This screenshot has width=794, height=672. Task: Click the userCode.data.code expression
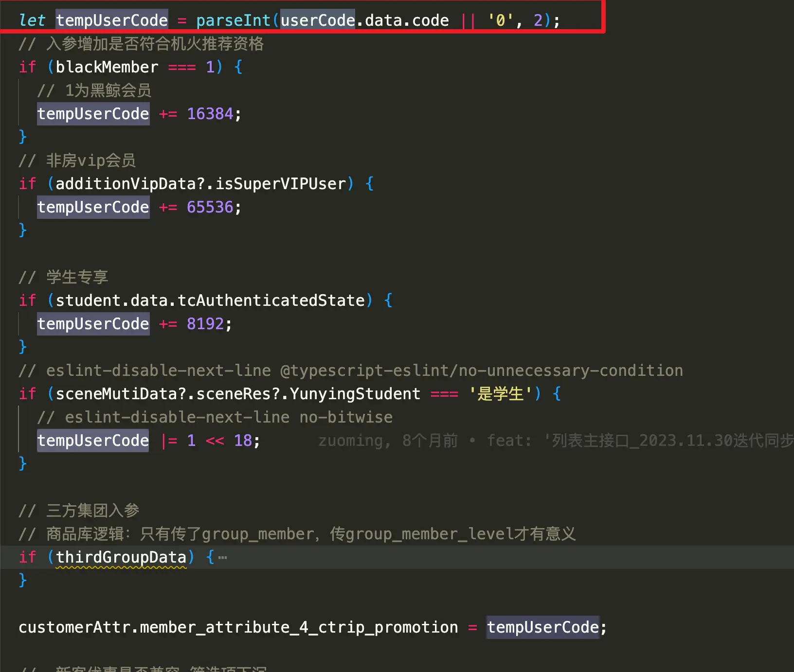365,20
